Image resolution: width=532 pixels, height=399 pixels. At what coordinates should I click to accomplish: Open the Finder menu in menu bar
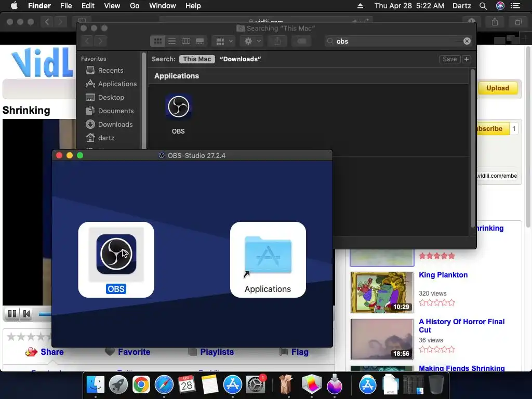click(39, 6)
